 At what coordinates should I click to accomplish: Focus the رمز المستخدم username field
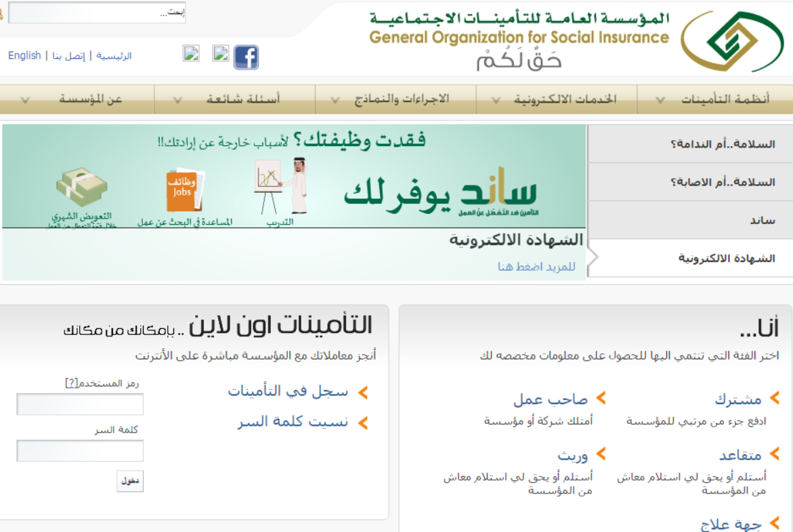coord(80,405)
